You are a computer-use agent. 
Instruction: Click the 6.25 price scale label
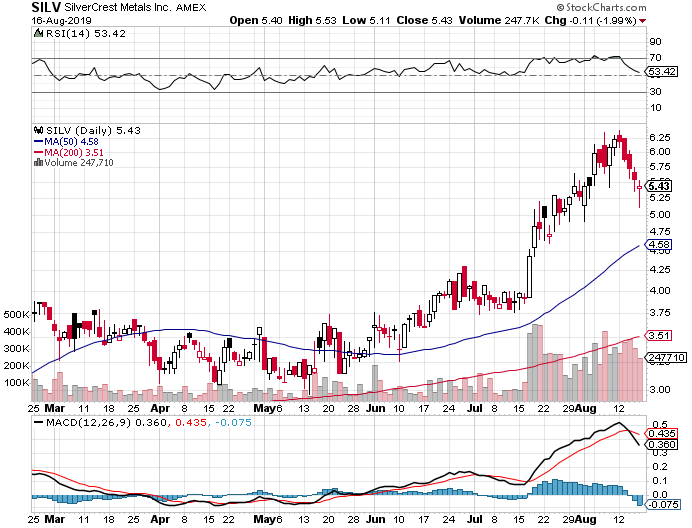click(660, 138)
